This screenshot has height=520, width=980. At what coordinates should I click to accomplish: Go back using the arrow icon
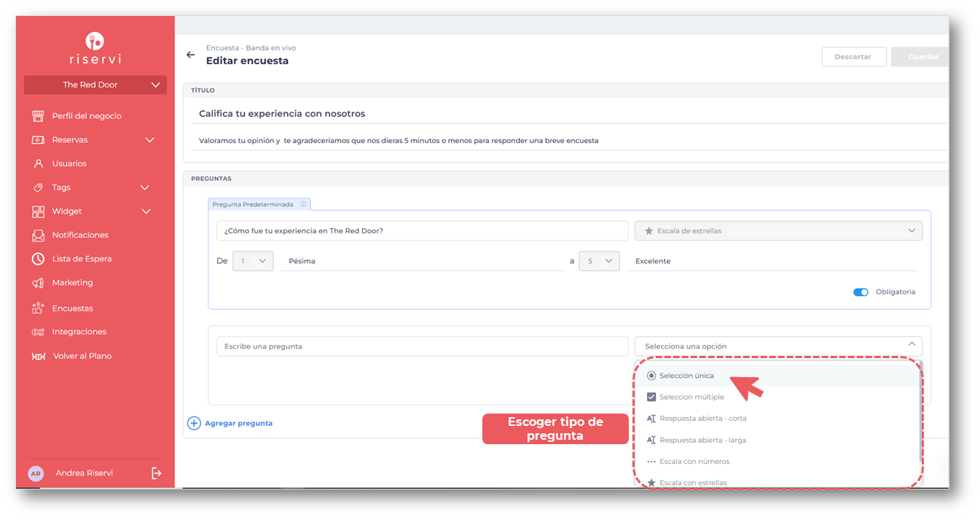tap(191, 55)
